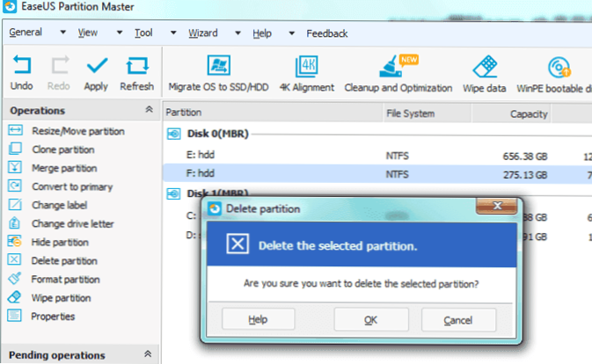Click the Disk 0(MBR) label
Viewport: 592px width, 364px height.
(x=218, y=134)
